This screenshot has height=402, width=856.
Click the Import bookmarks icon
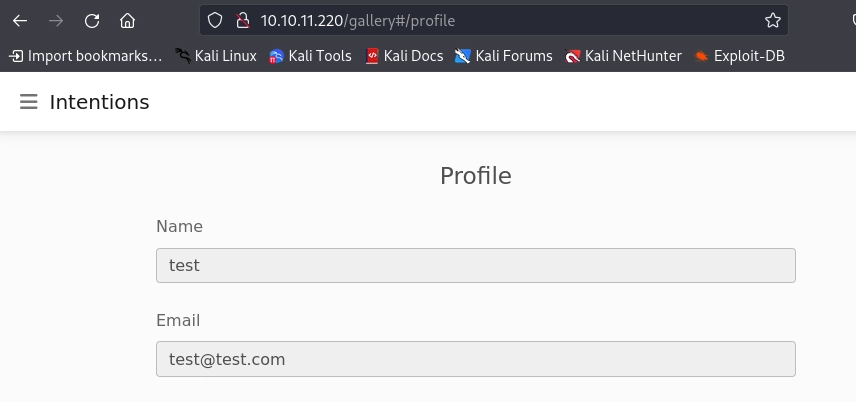[16, 56]
